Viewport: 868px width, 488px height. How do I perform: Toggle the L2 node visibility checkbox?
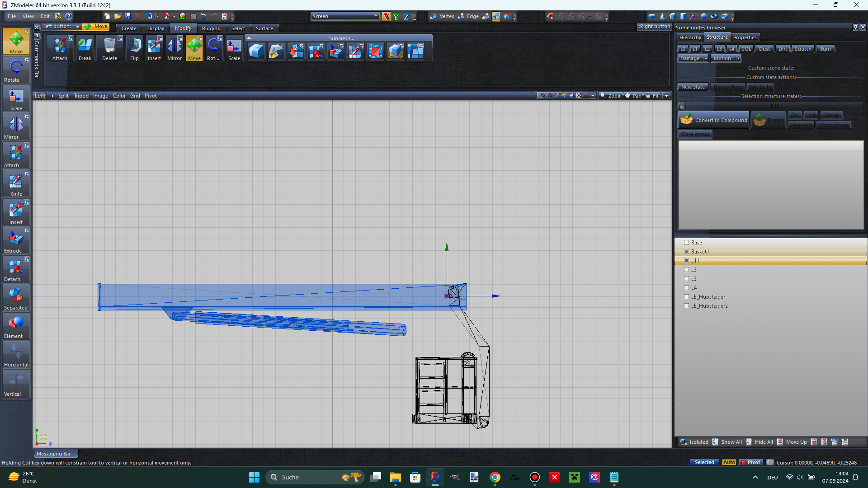[x=686, y=270]
